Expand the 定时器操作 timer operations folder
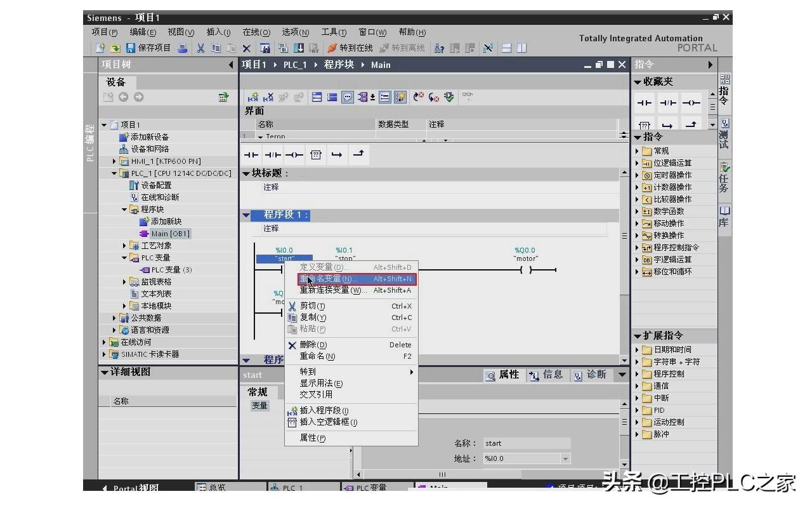Screen dimensions: 812x508 (637, 175)
